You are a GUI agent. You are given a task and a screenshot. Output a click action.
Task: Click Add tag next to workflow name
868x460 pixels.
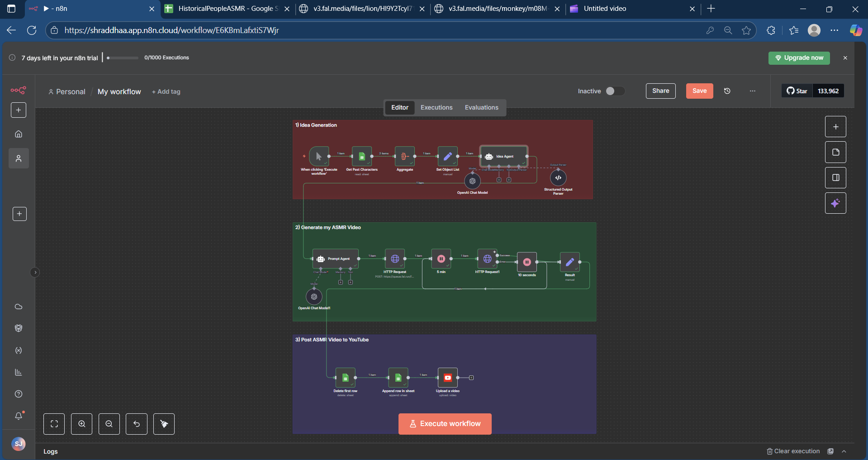click(x=166, y=91)
